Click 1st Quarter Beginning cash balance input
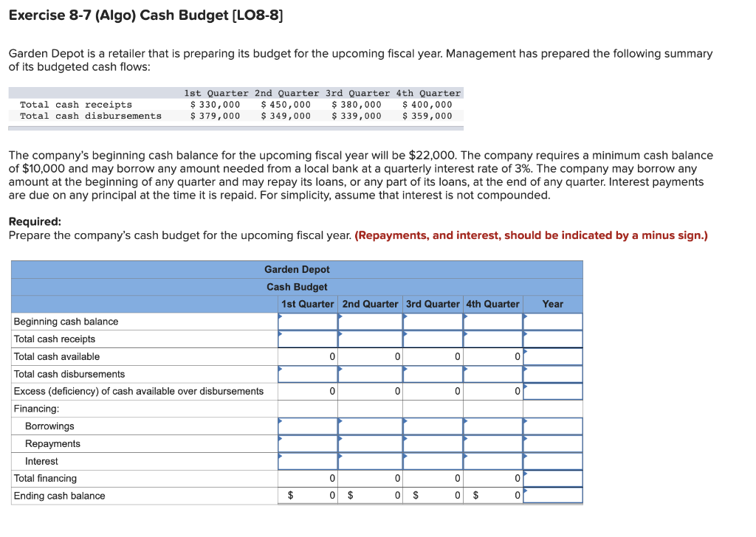The image size is (756, 537). point(308,322)
